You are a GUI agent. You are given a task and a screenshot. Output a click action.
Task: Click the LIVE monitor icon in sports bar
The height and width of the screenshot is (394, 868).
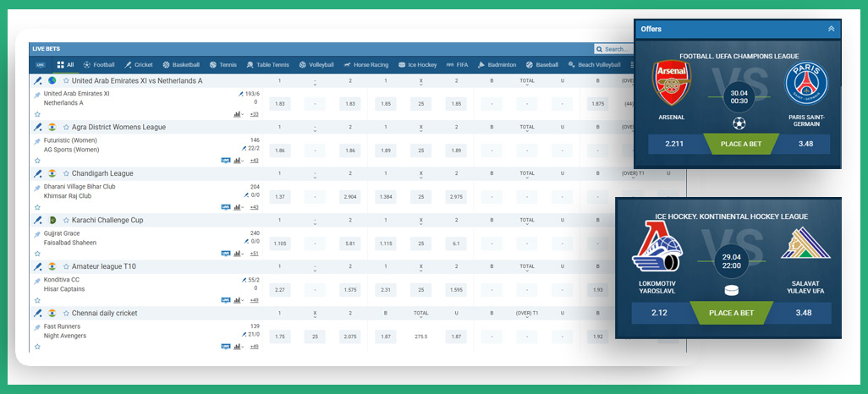39,64
